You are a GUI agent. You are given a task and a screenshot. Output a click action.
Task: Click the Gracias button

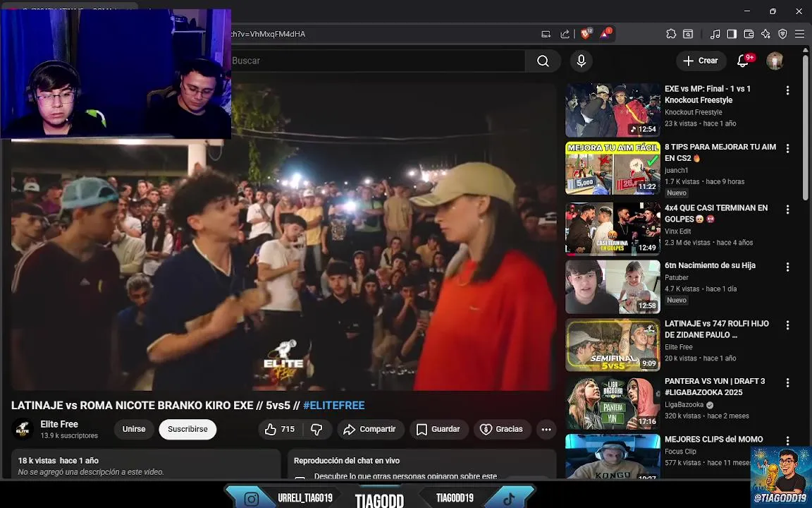click(502, 429)
